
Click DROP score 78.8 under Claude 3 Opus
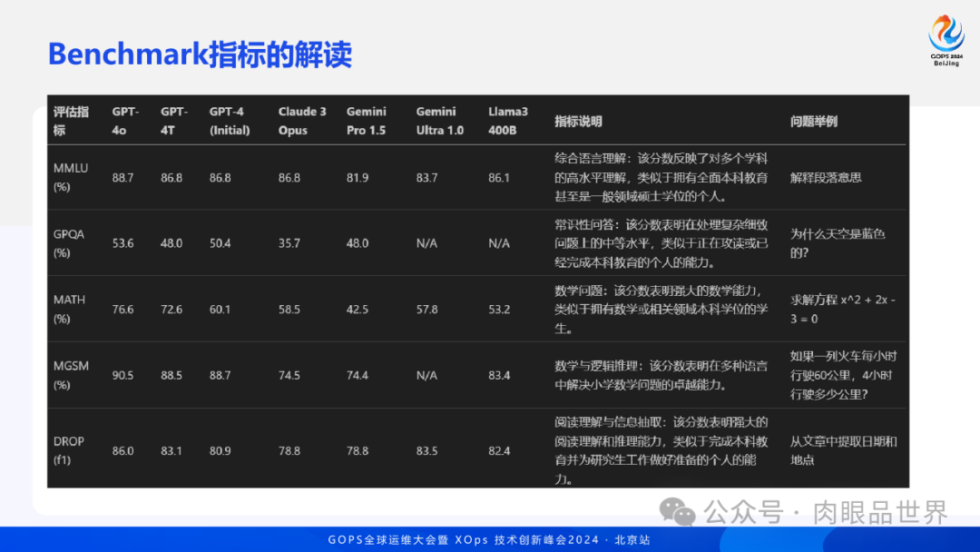click(x=289, y=450)
